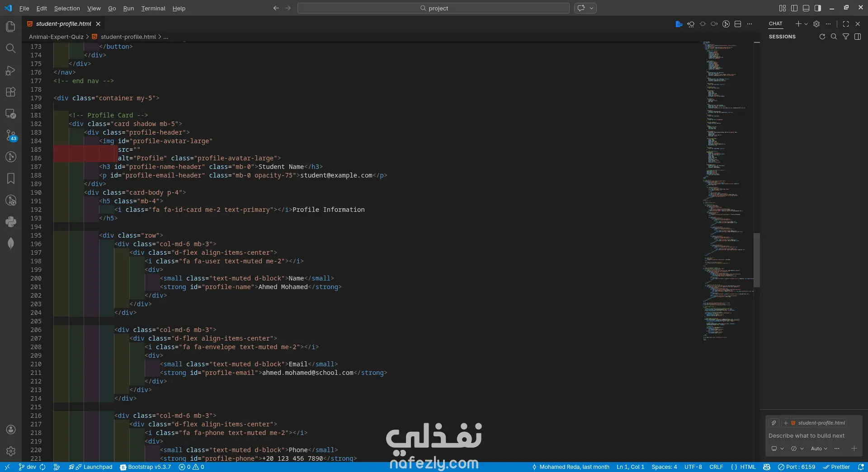Screen dimensions: 868x472
Task: Open Source Control view with 43 badge
Action: tap(11, 135)
